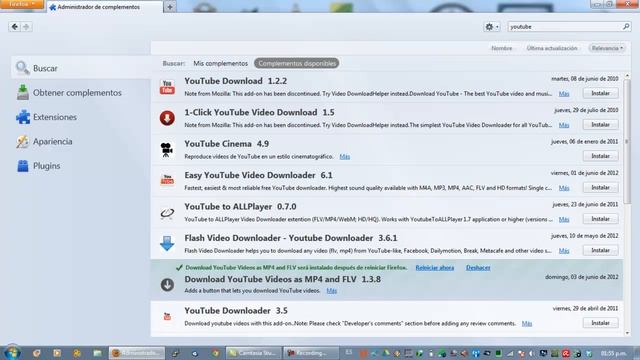This screenshot has height=360, width=640.
Task: Click Easy YouTube Video Downloader 6.1 title
Action: tap(258, 176)
